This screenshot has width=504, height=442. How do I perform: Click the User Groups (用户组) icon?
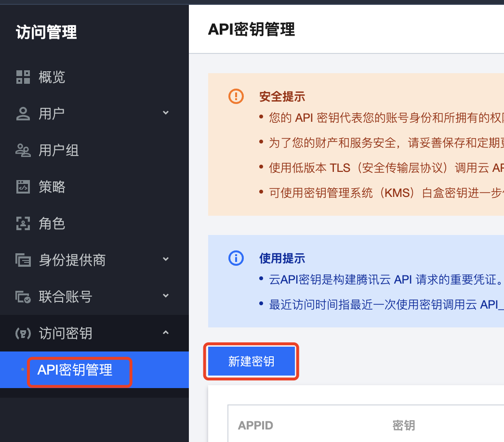coord(23,150)
